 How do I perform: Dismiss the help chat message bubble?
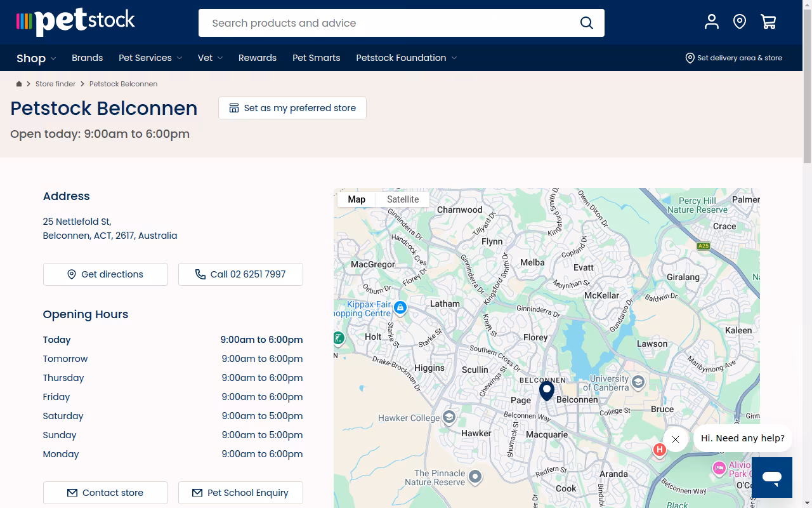pos(676,439)
